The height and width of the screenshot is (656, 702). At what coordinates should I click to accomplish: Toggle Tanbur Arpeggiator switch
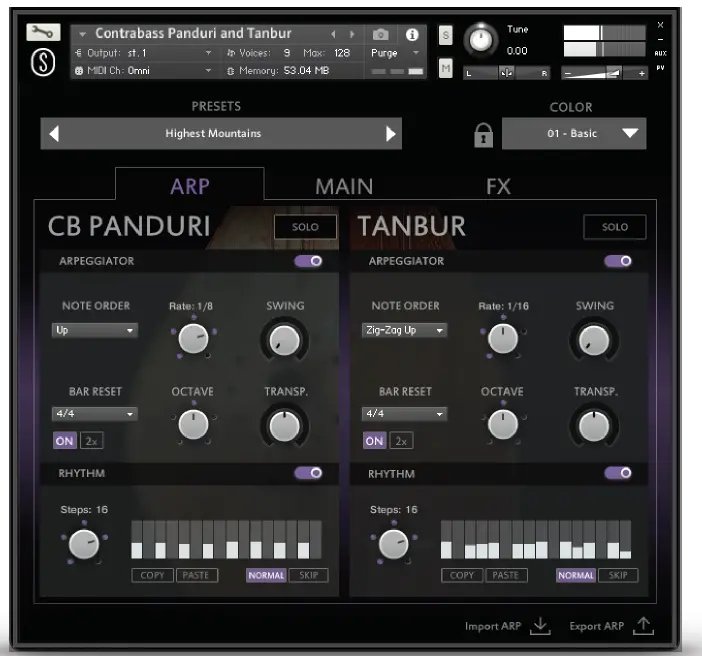(x=618, y=261)
